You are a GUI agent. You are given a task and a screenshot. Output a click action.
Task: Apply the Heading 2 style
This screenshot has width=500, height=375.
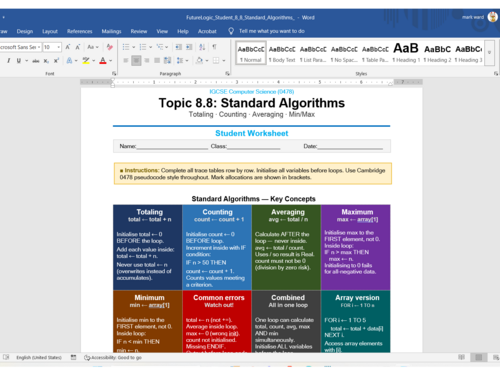tap(437, 53)
